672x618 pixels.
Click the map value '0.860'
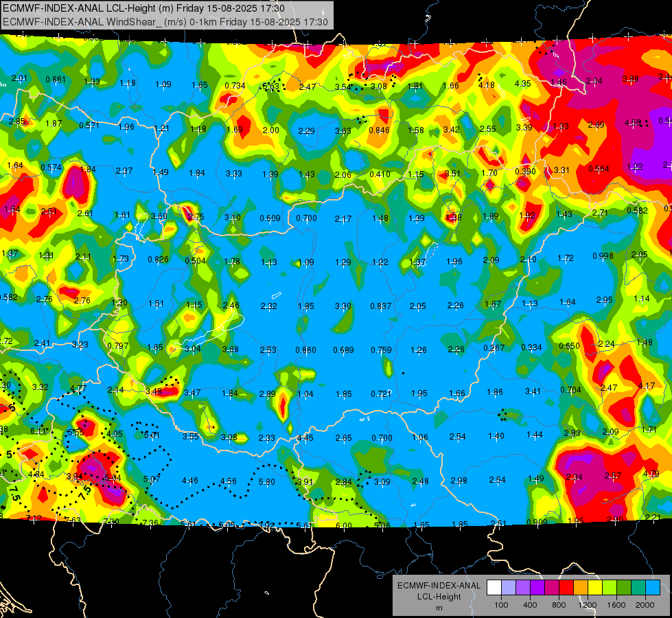305,350
